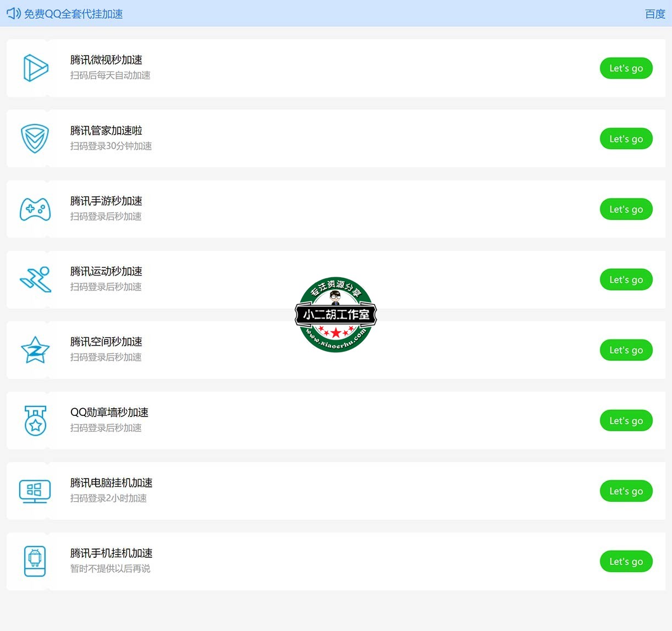This screenshot has width=672, height=631.
Task: Click the 小二胡工作室 watermark logo
Action: click(336, 315)
